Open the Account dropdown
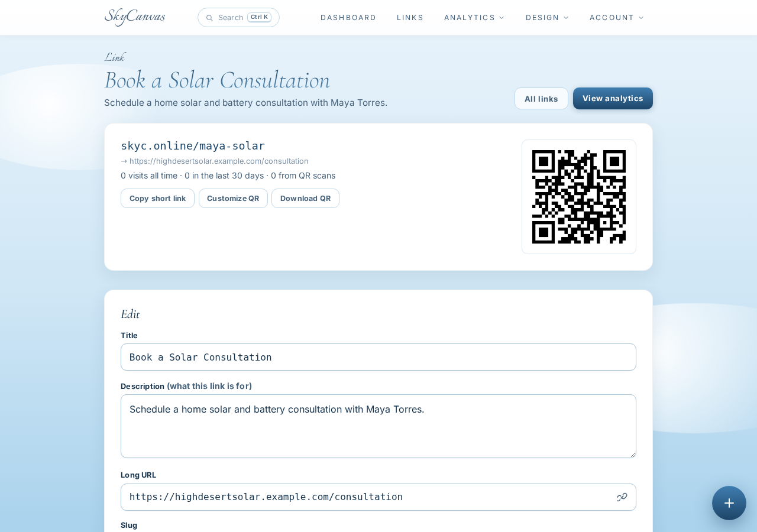The image size is (757, 532). [617, 18]
